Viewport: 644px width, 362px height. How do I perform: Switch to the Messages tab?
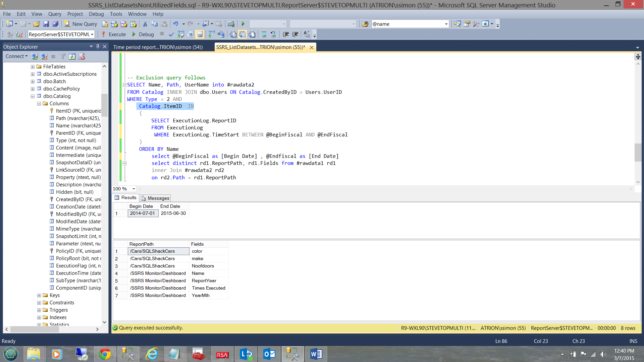[155, 198]
